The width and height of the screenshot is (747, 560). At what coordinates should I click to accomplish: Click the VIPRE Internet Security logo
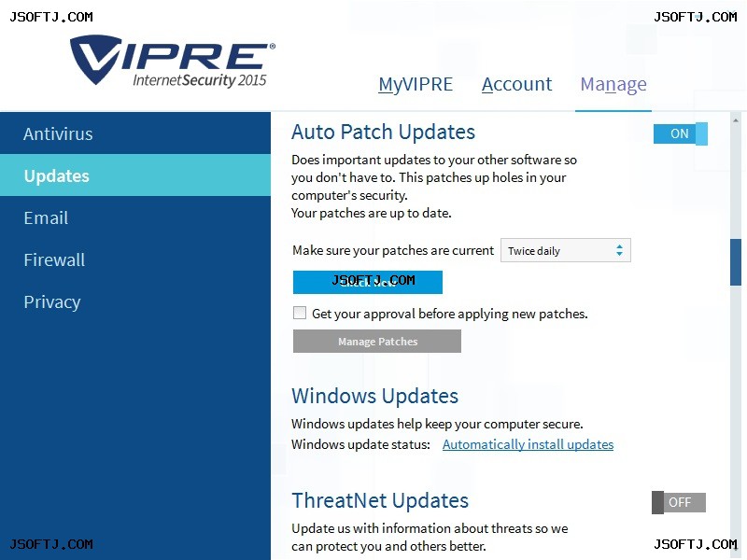(x=173, y=61)
